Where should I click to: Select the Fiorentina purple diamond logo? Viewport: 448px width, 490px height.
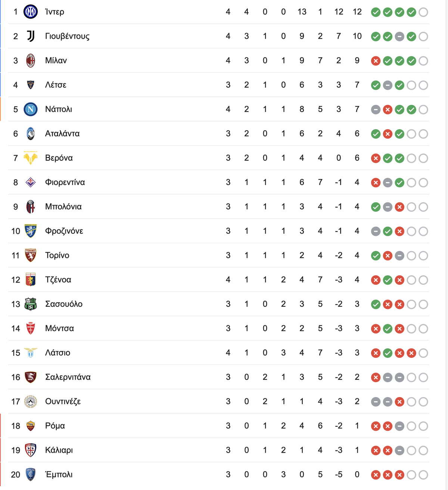31,182
